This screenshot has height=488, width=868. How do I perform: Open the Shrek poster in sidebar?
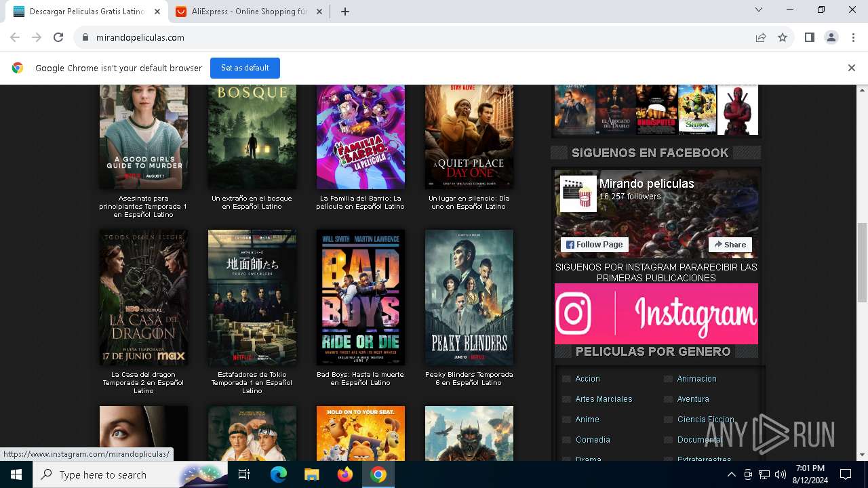(x=697, y=110)
